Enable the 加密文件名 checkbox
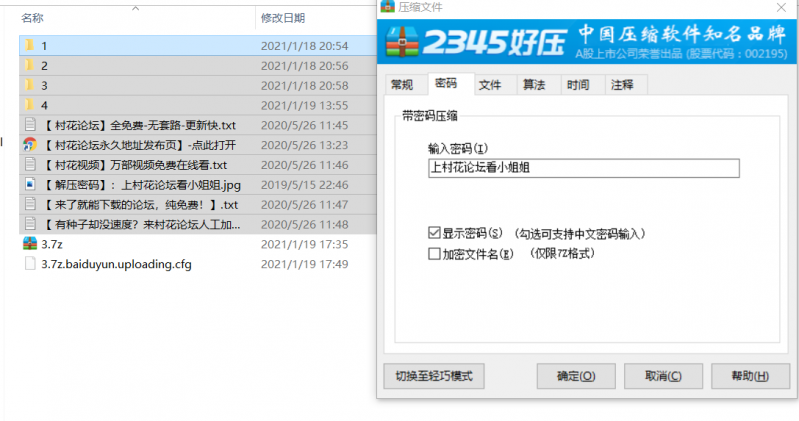This screenshot has width=799, height=421. (x=434, y=254)
